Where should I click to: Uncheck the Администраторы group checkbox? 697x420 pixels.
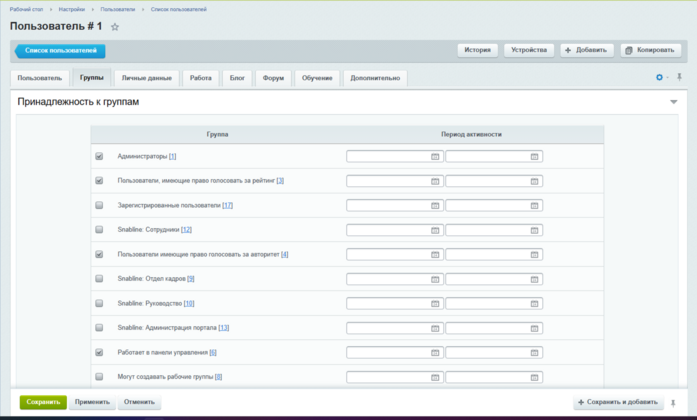pos(99,156)
